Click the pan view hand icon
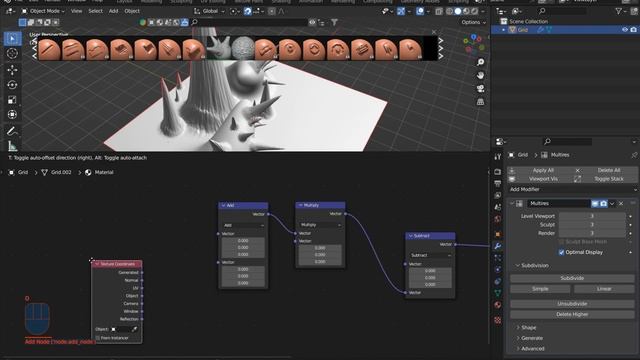Viewport: 640px width, 360px height. (x=480, y=76)
